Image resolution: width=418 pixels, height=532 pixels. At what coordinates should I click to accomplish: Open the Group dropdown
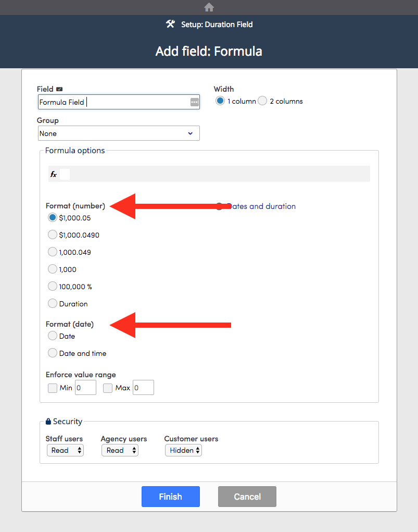pyautogui.click(x=118, y=133)
